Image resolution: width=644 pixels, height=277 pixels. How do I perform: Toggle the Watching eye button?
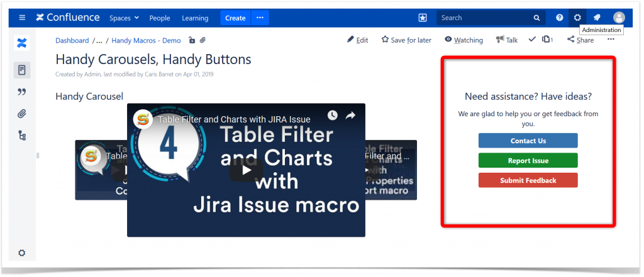point(464,40)
